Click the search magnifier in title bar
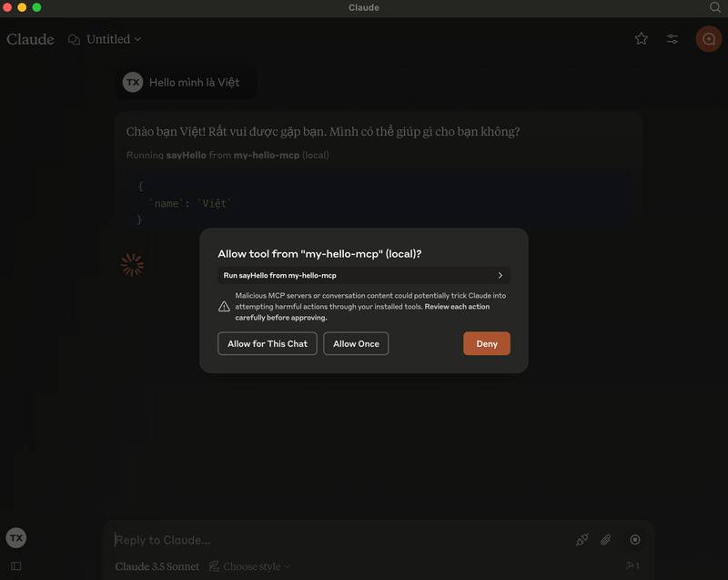Viewport: 728px width, 580px height. [714, 7]
